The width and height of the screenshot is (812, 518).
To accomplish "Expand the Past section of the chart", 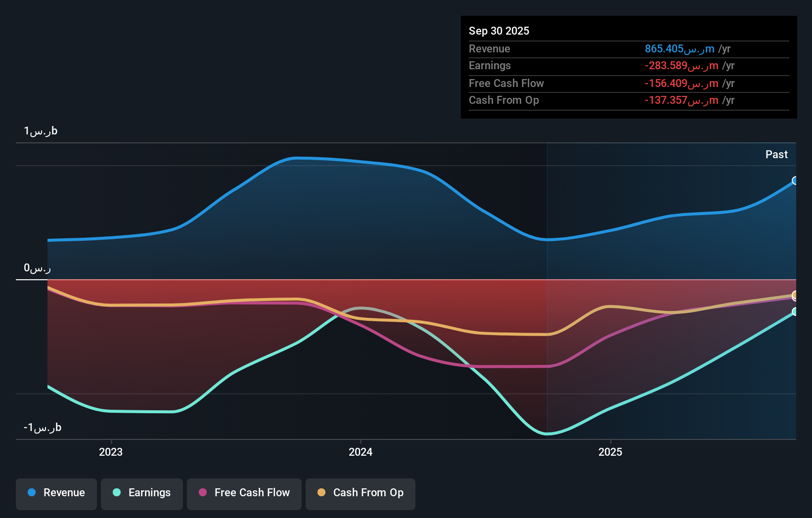I will pyautogui.click(x=776, y=154).
